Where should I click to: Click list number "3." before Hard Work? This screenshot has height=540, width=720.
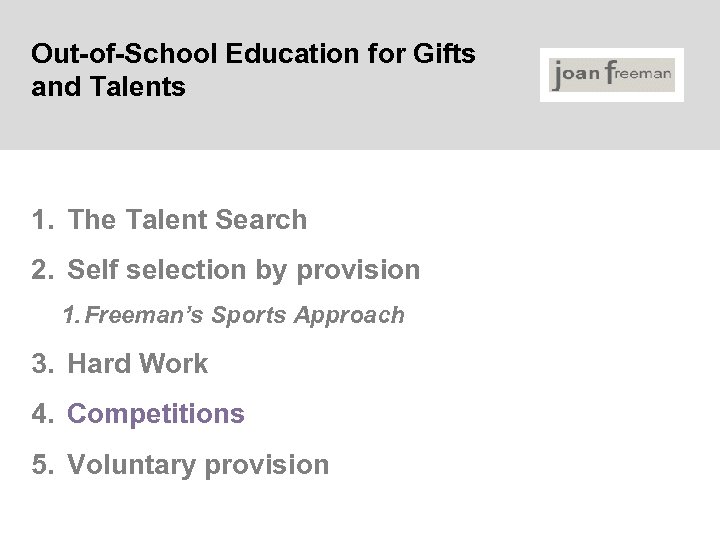(x=42, y=364)
